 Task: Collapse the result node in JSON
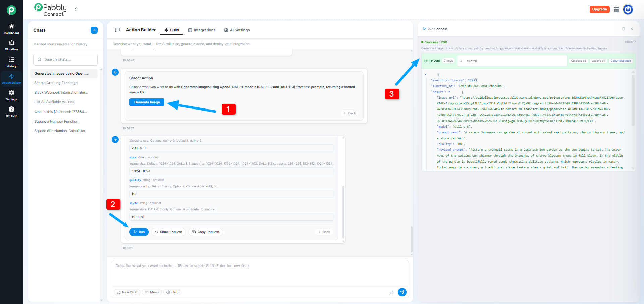click(449, 92)
